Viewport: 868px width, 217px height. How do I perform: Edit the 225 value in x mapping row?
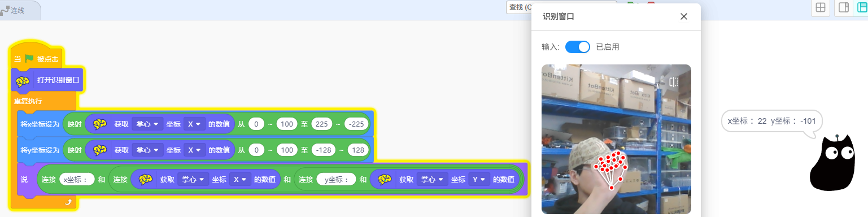(321, 124)
